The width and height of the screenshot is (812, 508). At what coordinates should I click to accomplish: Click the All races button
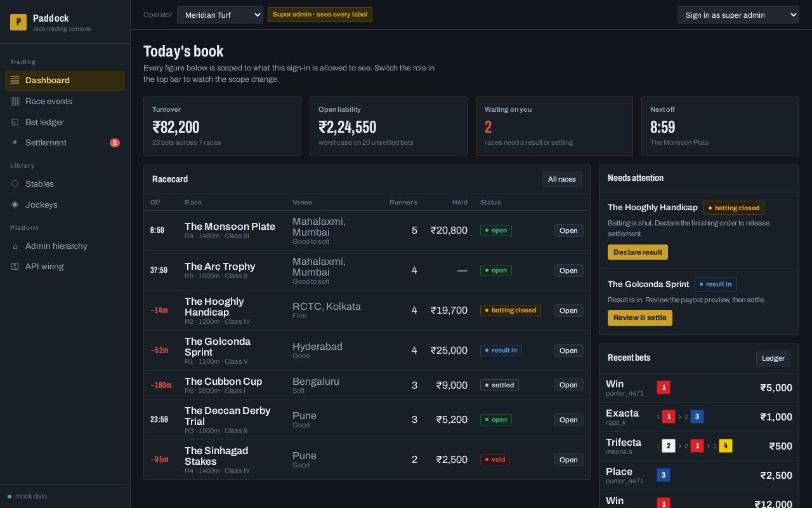pos(561,179)
